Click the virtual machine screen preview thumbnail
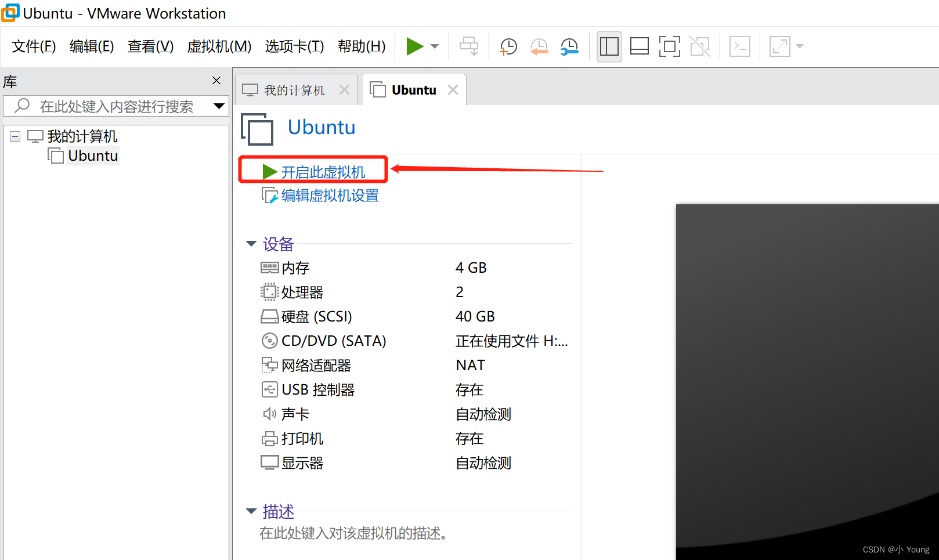This screenshot has height=560, width=939. click(x=807, y=382)
